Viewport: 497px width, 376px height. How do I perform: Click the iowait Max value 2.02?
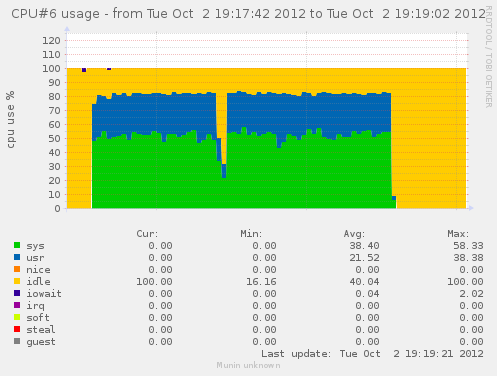471,294
